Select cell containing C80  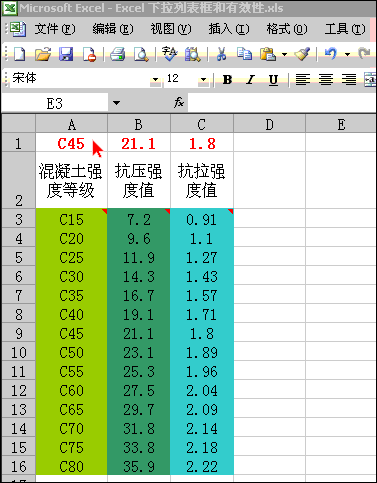click(71, 466)
